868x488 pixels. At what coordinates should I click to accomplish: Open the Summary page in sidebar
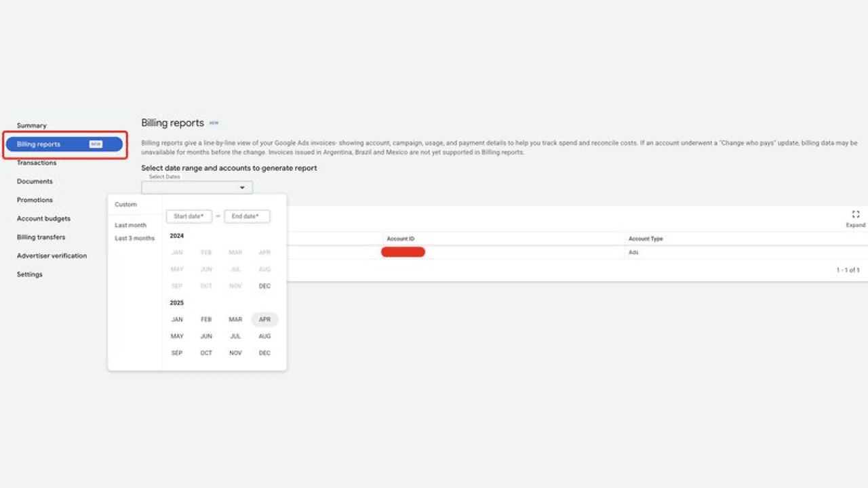click(x=32, y=125)
